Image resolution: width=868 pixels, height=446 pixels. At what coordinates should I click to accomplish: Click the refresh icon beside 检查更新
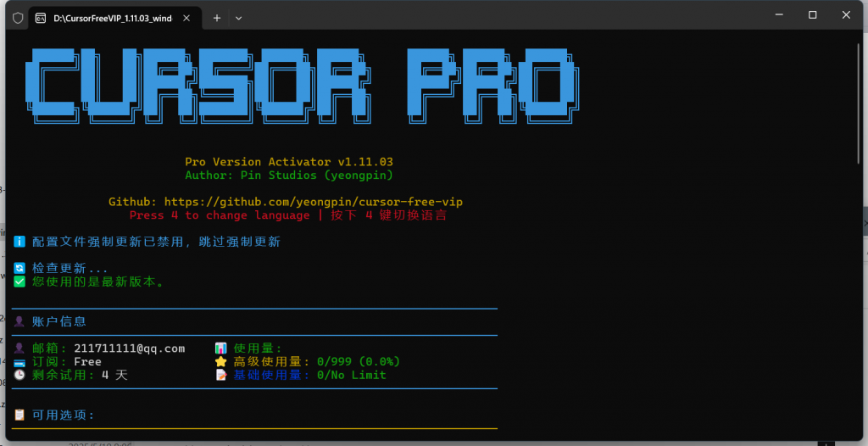click(19, 268)
